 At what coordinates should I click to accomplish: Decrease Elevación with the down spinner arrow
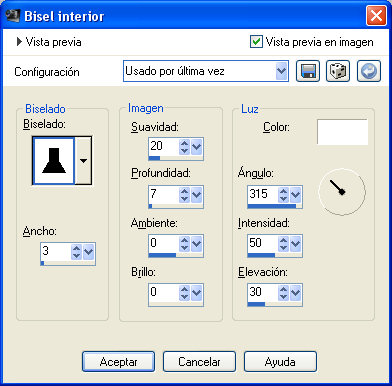pos(283,296)
